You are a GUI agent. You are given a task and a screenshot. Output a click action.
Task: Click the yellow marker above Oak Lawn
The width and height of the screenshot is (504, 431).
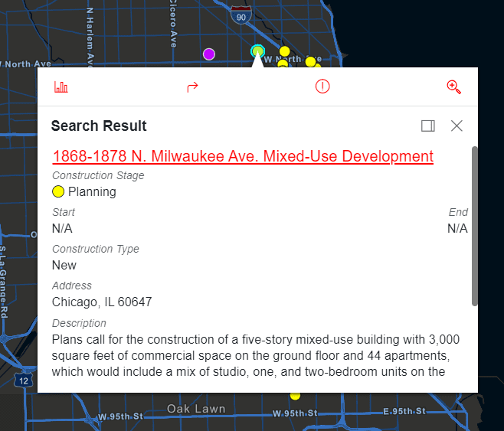pyautogui.click(x=295, y=396)
